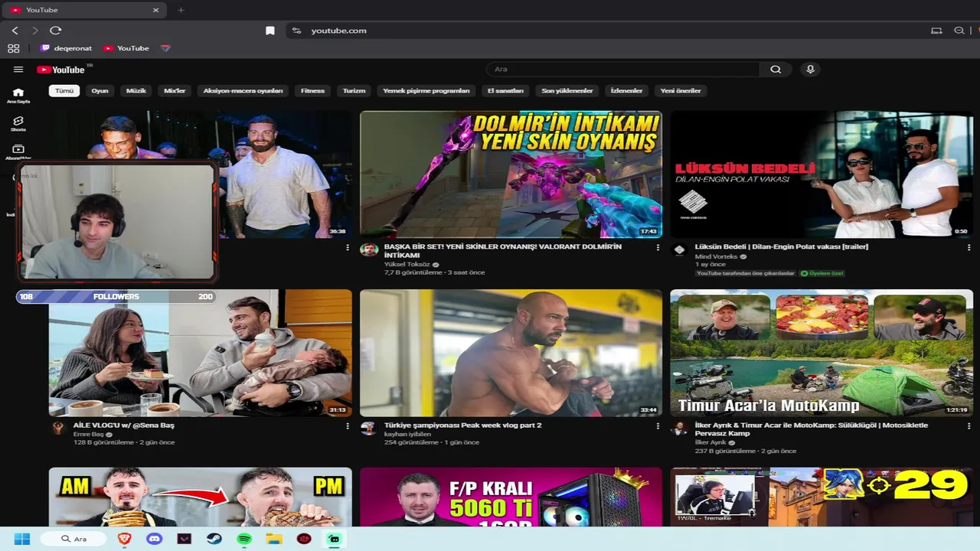
Task: Open a new browser tab with the plus
Action: (x=181, y=10)
